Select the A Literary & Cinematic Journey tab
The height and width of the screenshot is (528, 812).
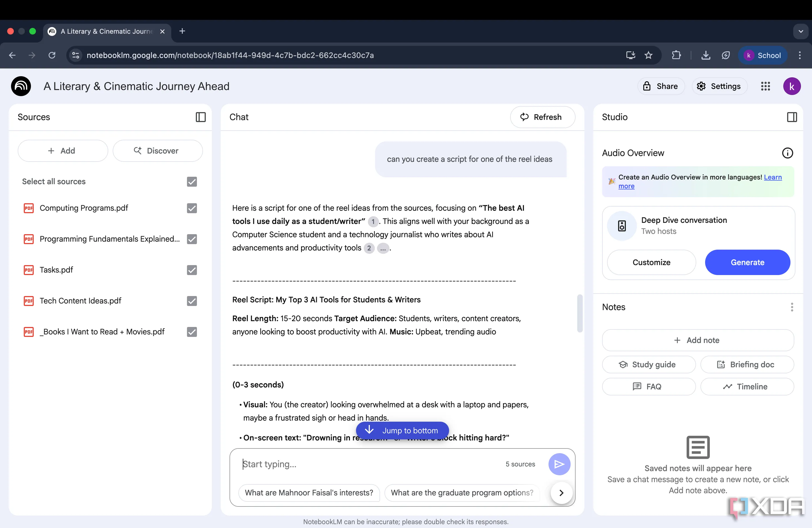pos(106,31)
